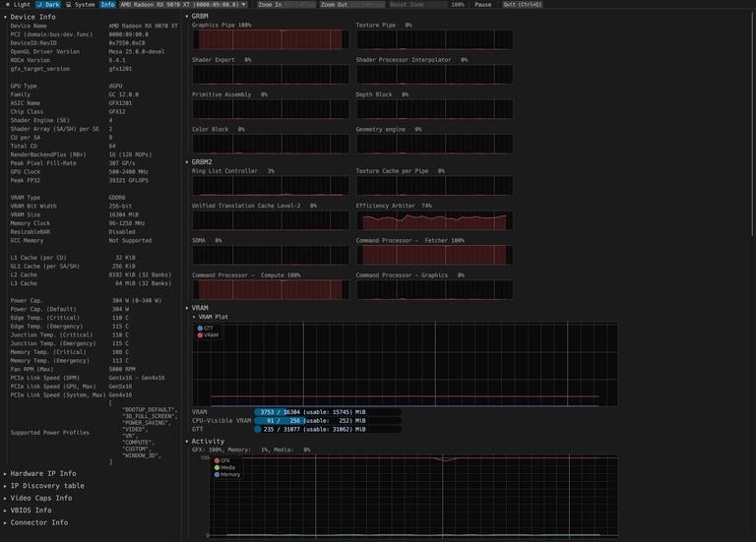Select the Dark theme option
756x542 pixels.
point(48,4)
